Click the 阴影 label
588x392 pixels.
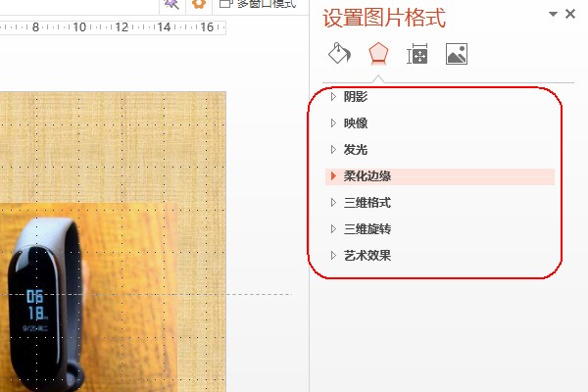pyautogui.click(x=356, y=97)
